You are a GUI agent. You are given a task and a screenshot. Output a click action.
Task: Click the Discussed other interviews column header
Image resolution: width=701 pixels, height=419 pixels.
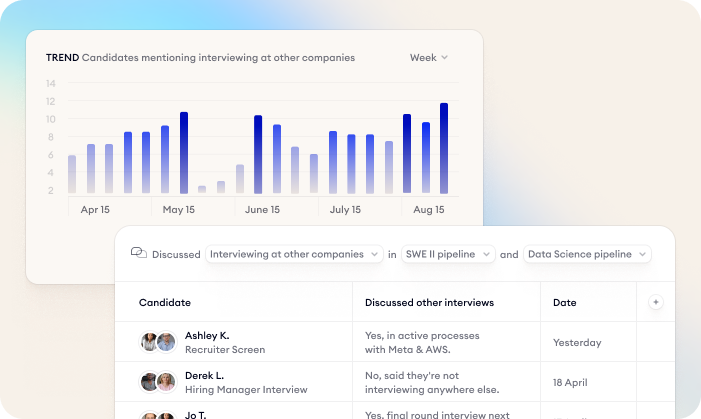429,302
